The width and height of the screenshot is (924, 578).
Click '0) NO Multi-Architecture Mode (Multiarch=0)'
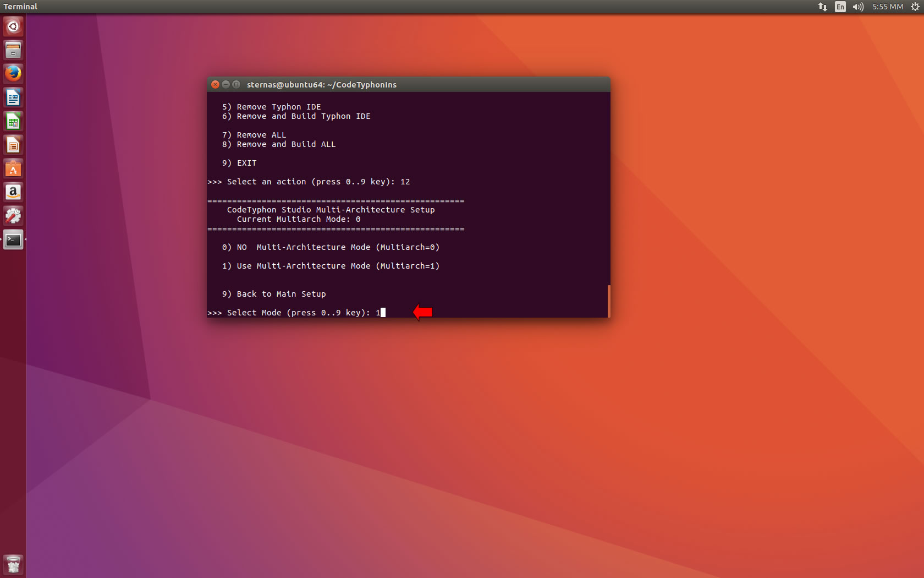pyautogui.click(x=331, y=247)
